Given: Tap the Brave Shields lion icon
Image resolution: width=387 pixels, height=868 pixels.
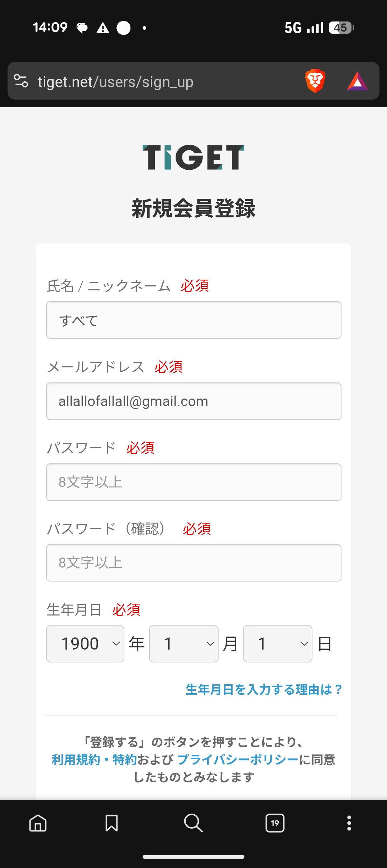Looking at the screenshot, I should click(315, 81).
